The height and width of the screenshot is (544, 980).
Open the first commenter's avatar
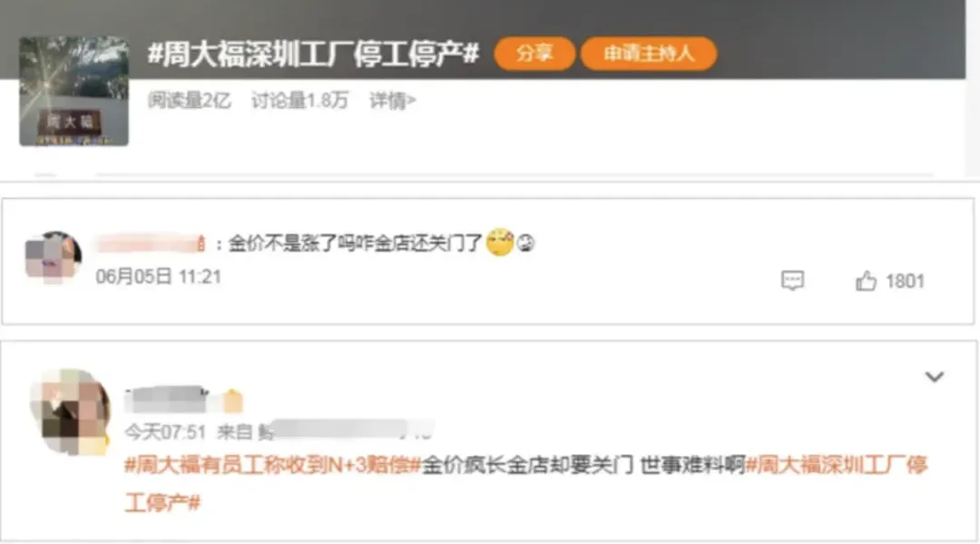pyautogui.click(x=54, y=258)
